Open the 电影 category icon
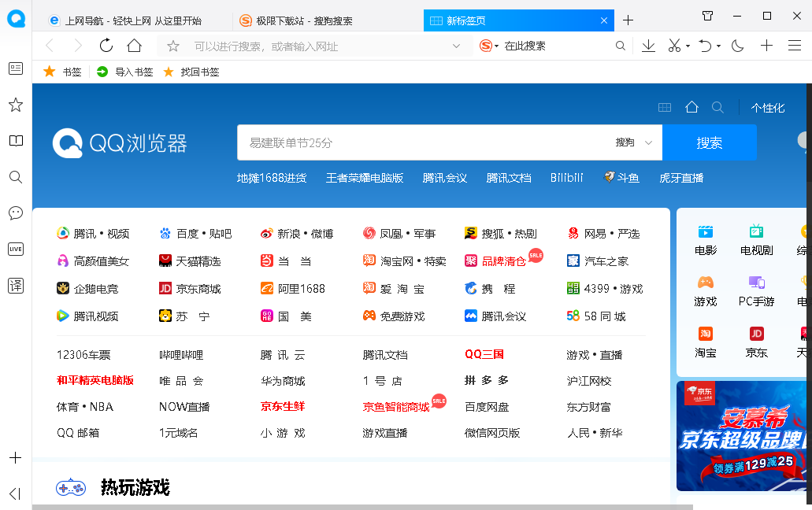Viewport: 812px width, 510px height. (706, 240)
